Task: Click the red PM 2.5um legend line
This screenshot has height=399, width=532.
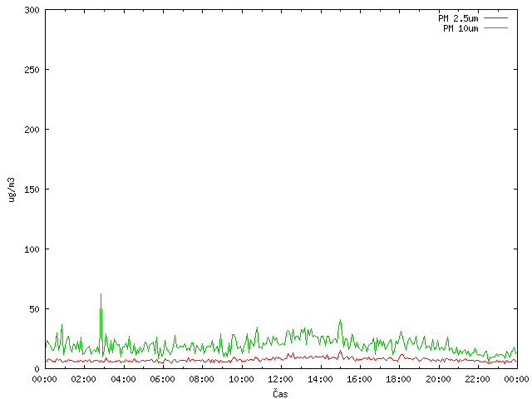Action: tap(495, 17)
